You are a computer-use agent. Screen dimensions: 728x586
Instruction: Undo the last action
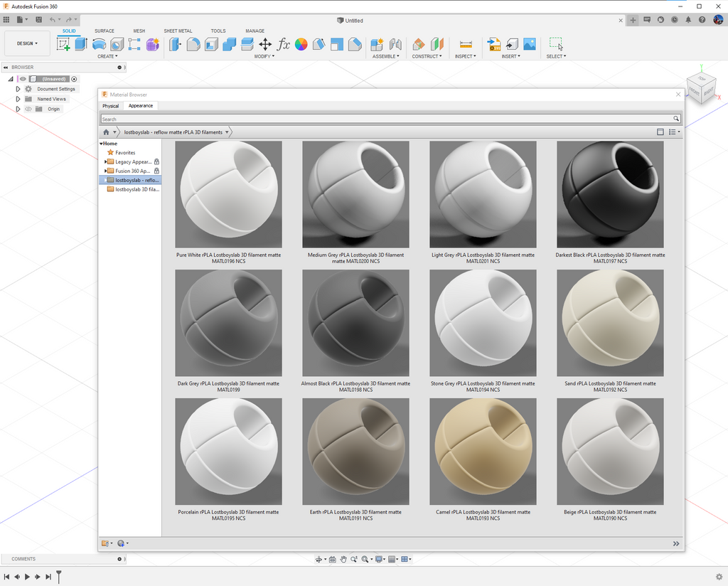(x=53, y=19)
